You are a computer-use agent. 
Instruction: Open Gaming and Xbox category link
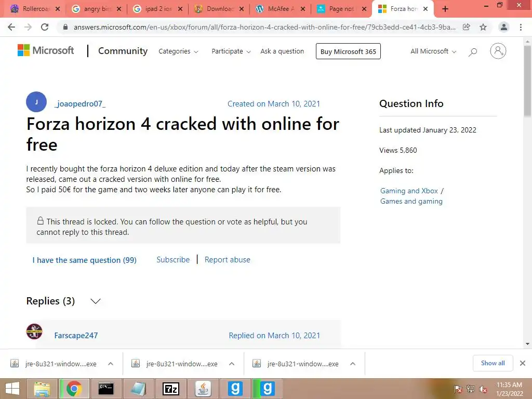tap(409, 191)
